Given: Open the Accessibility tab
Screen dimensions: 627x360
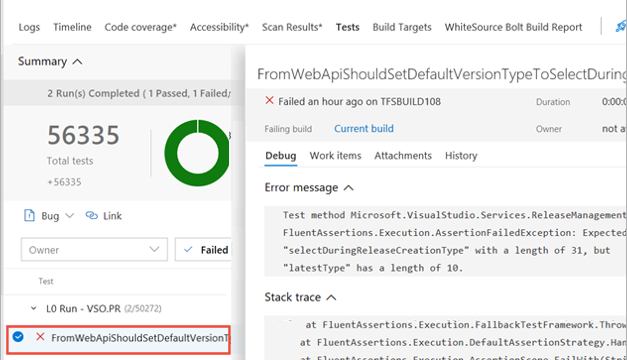Looking at the screenshot, I should 219,27.
